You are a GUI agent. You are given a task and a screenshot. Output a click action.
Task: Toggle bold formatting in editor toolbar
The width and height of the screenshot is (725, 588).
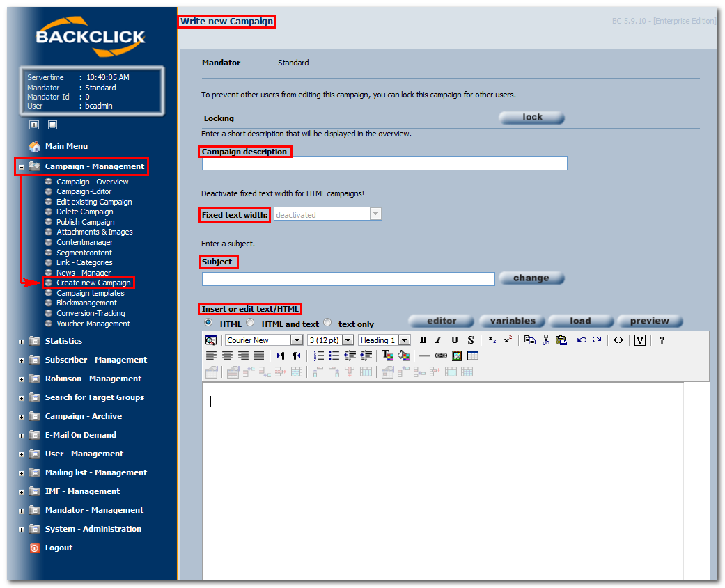423,340
